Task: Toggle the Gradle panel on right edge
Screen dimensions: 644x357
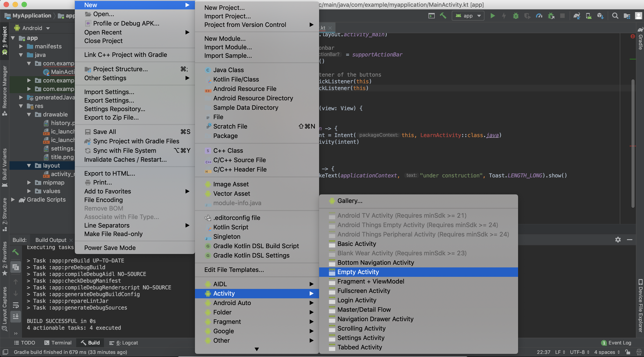Action: [640, 38]
